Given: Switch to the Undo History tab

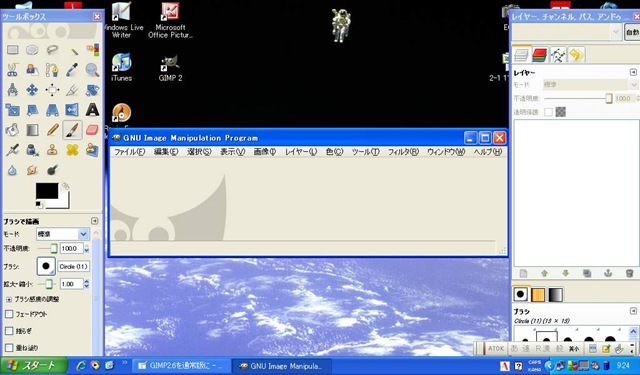Looking at the screenshot, I should point(576,55).
